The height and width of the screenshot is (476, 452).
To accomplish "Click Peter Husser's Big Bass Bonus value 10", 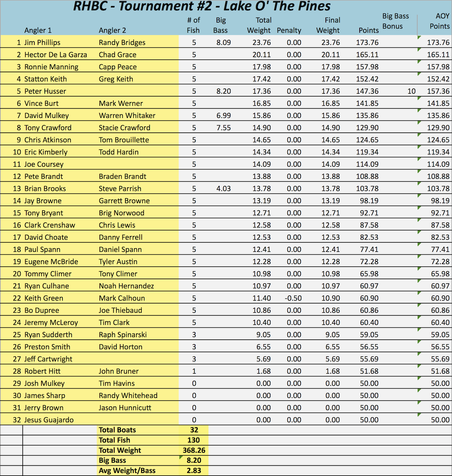I will click(x=411, y=91).
